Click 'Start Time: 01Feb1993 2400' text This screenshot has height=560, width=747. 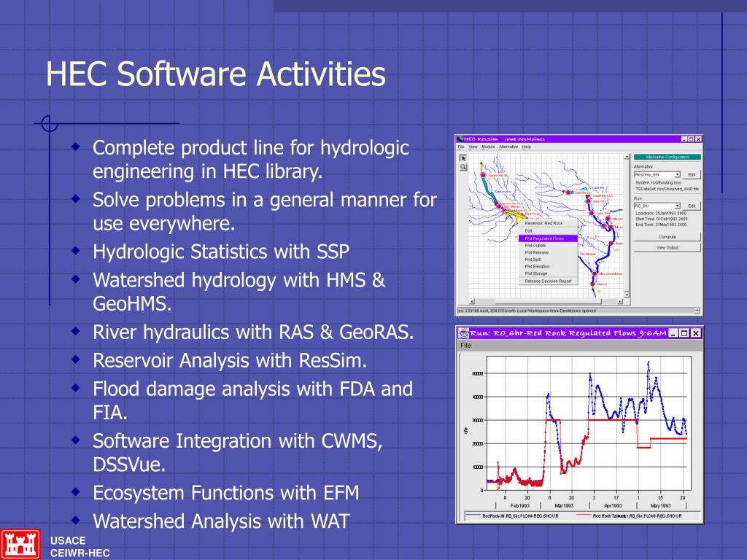[x=661, y=219]
